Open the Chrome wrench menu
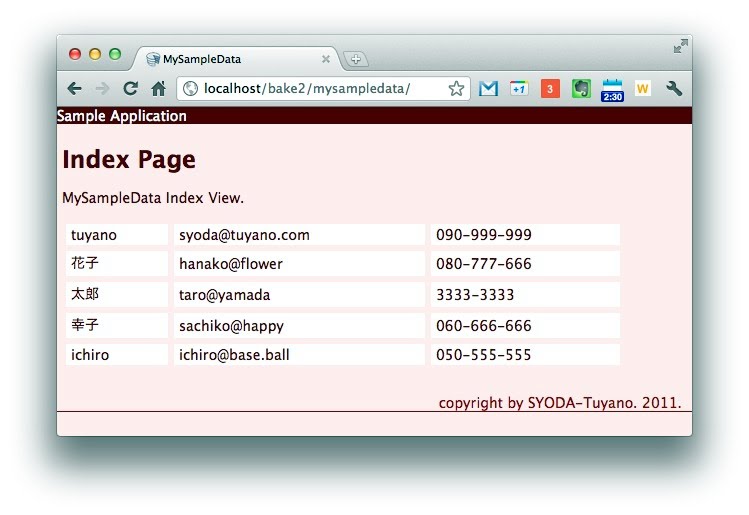 (x=674, y=89)
